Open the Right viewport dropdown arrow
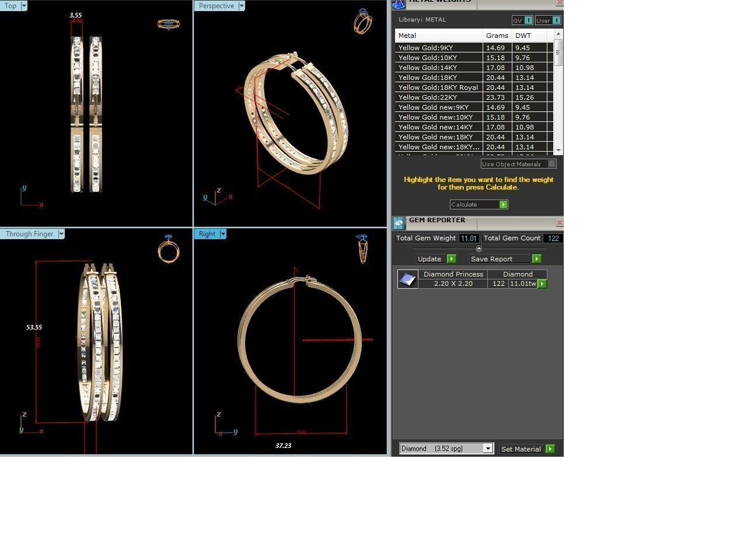The height and width of the screenshot is (560, 747). [x=223, y=234]
